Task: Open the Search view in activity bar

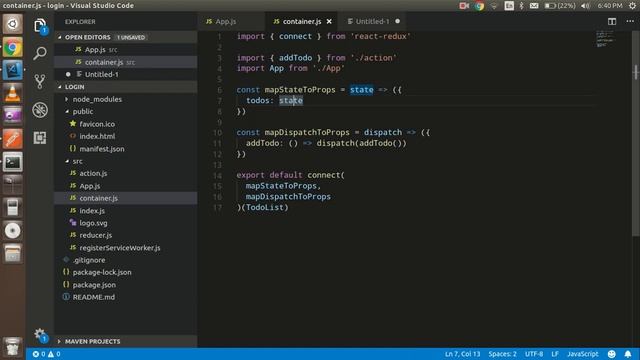Action: [40, 53]
